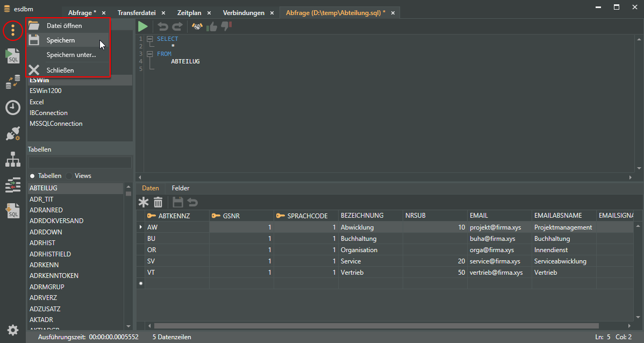Open the SQL query sidebar icon

[13, 56]
